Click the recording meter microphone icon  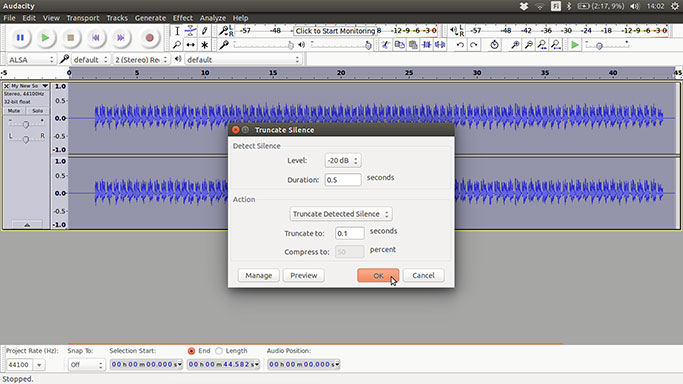point(223,30)
